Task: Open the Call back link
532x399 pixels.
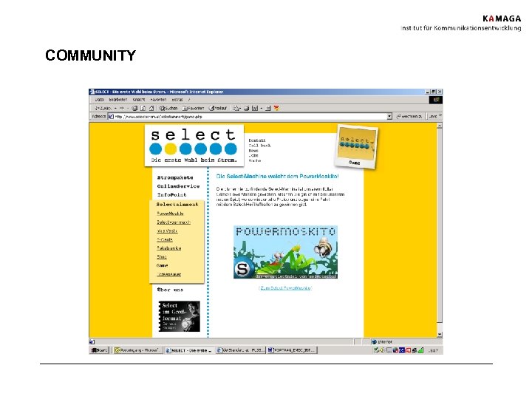Action: tap(259, 146)
